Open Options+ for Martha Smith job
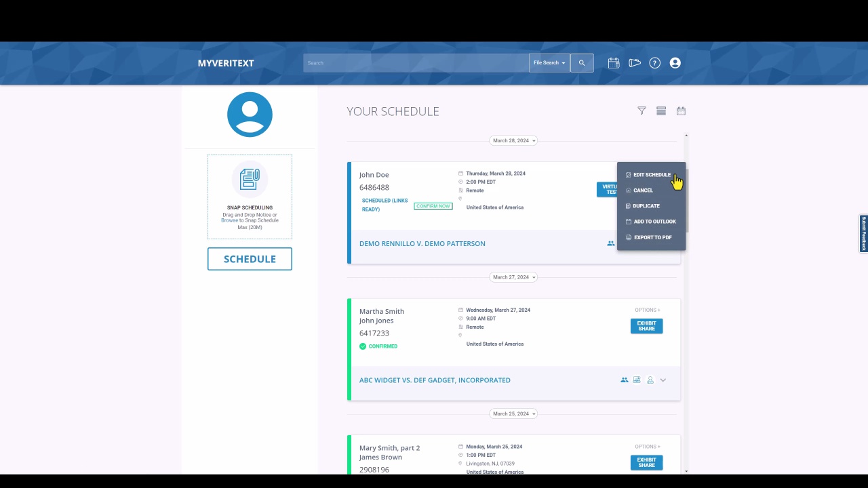 tap(647, 310)
